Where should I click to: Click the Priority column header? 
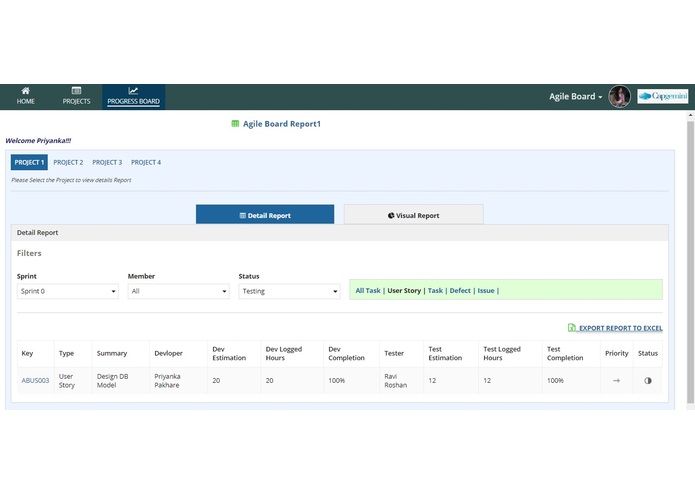click(x=617, y=353)
